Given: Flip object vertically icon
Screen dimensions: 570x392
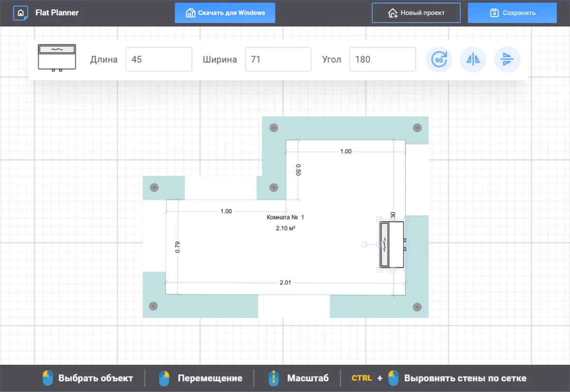Looking at the screenshot, I should (507, 59).
